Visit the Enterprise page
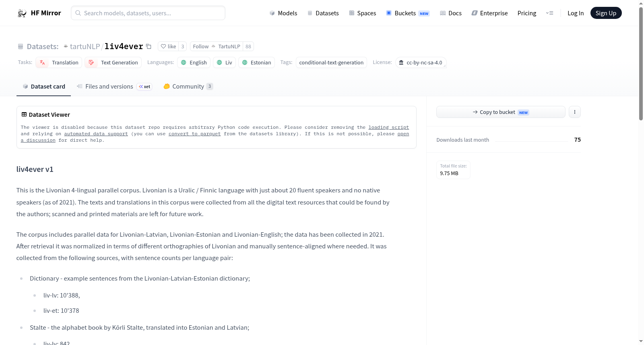The image size is (644, 345). tap(489, 13)
